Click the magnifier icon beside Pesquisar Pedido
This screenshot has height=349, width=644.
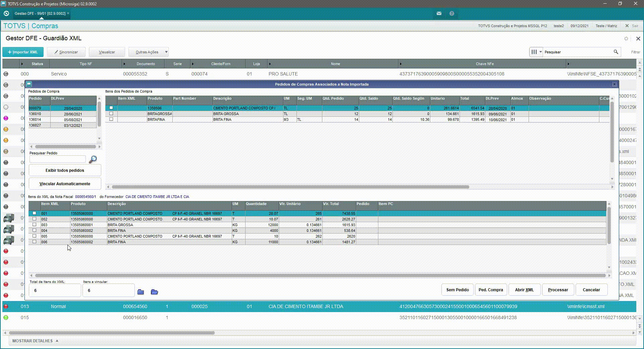click(93, 159)
